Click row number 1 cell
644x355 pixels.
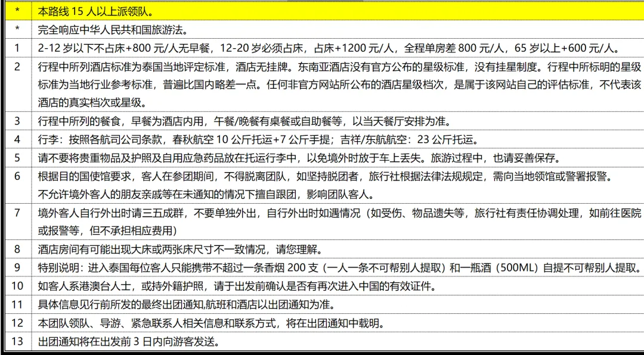click(x=18, y=48)
